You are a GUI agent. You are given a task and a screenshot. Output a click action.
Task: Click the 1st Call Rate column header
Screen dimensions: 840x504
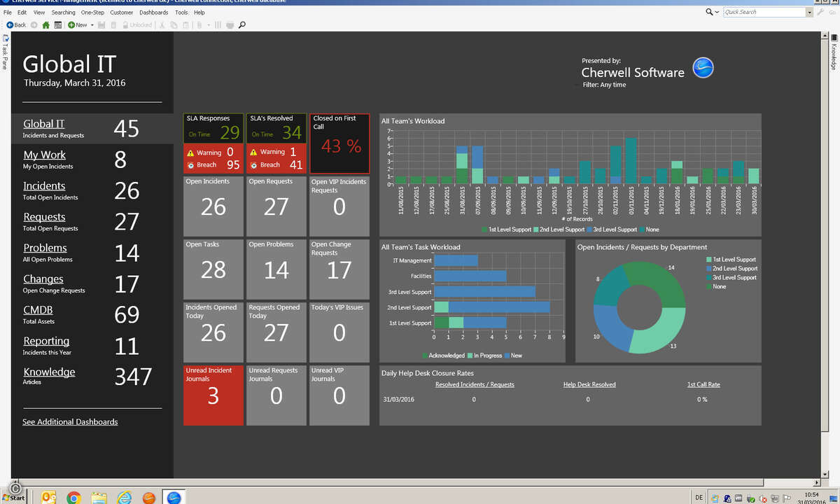click(703, 384)
